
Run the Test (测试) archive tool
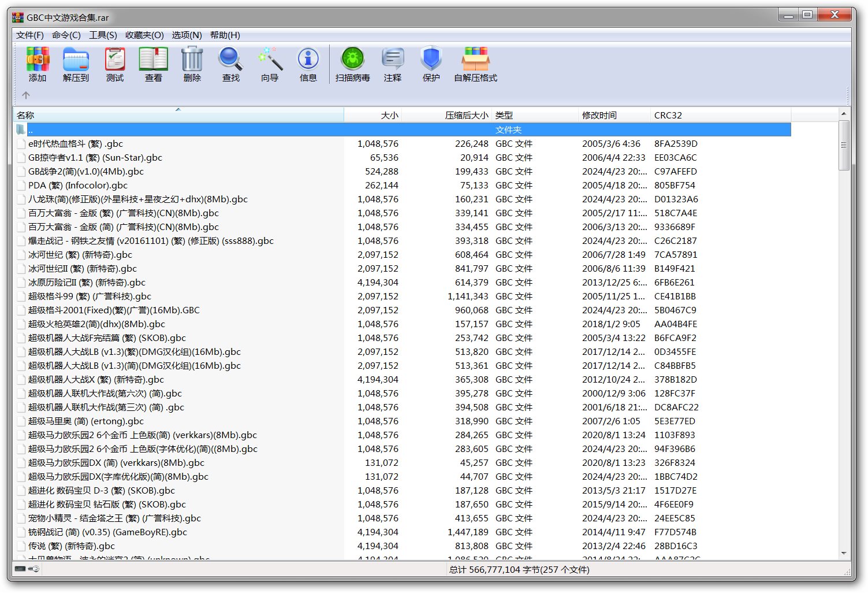pos(115,59)
